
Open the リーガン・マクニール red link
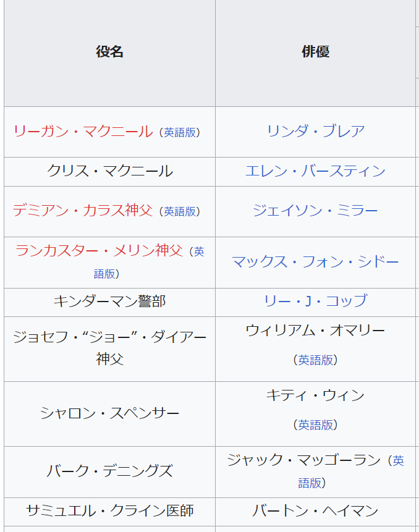(83, 131)
